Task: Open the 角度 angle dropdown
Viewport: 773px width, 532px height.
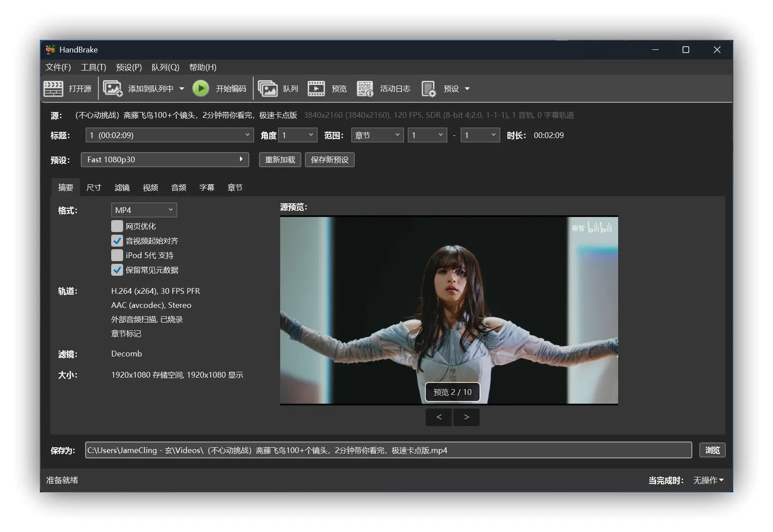Action: coord(298,135)
